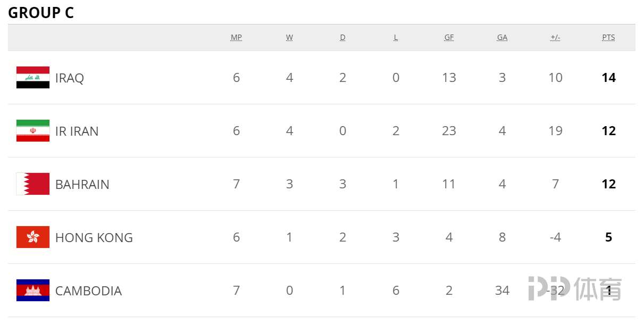
Task: Click the W wins column header
Action: click(x=289, y=37)
